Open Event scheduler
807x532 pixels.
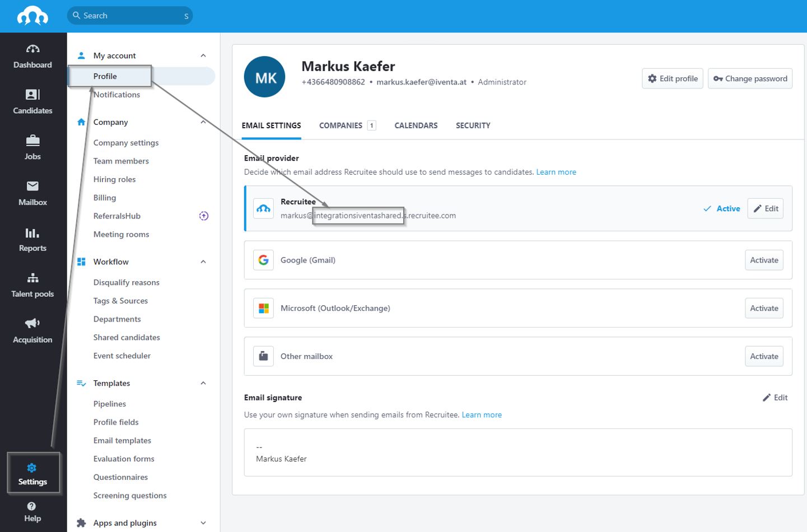click(x=122, y=356)
